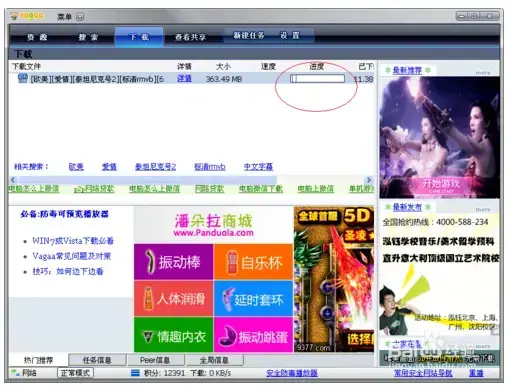509x388 pixels.
Task: Click more link beside 最新推荐
Action: (483, 72)
